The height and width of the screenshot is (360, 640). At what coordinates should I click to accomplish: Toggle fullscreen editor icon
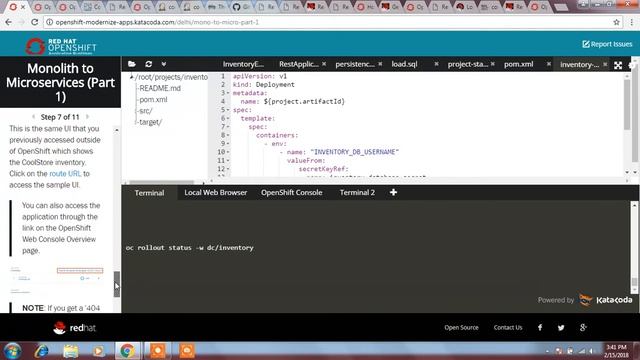(x=618, y=65)
